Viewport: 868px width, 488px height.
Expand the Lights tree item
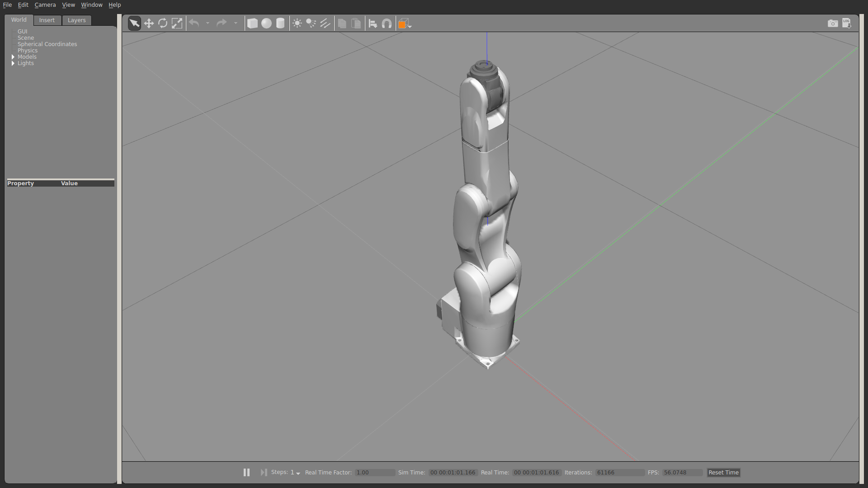tap(13, 63)
